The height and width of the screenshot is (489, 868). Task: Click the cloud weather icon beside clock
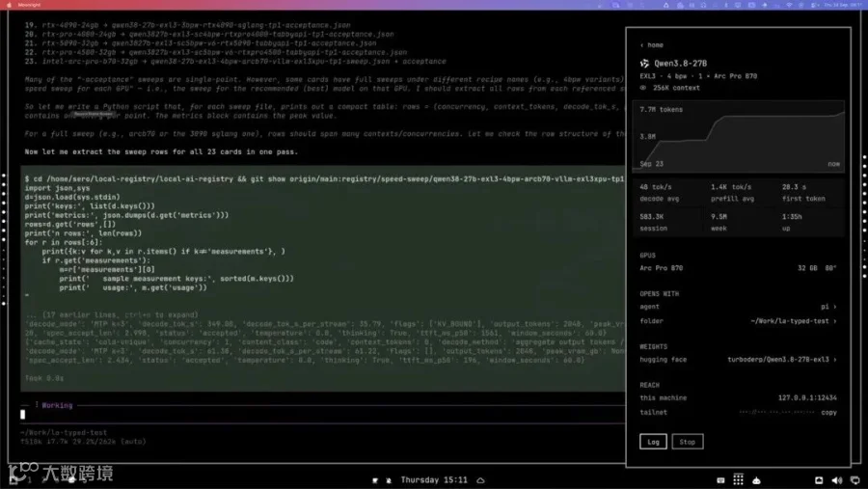point(480,480)
